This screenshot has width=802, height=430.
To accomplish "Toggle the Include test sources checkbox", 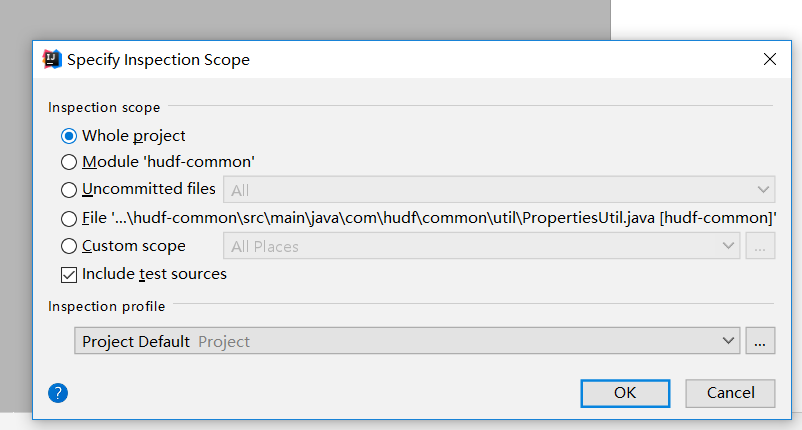I will click(69, 274).
